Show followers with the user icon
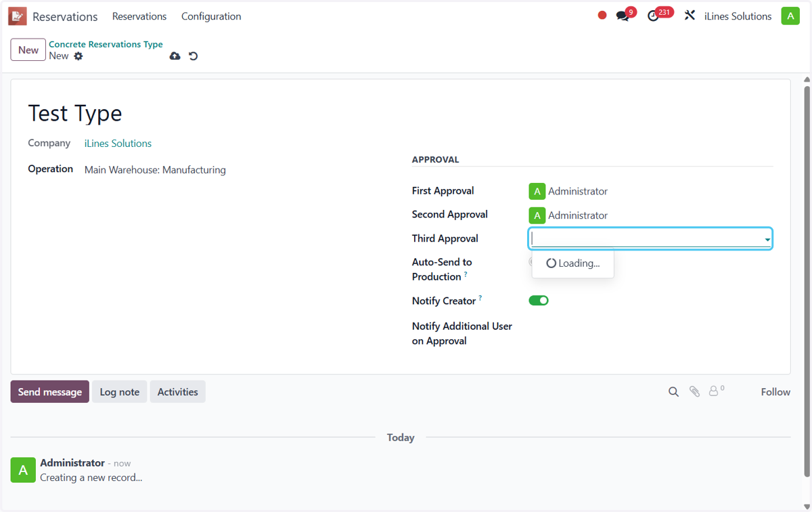 coord(716,391)
